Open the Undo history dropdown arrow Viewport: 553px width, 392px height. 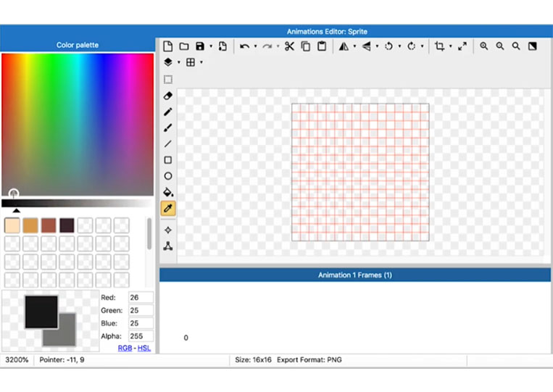(x=255, y=46)
